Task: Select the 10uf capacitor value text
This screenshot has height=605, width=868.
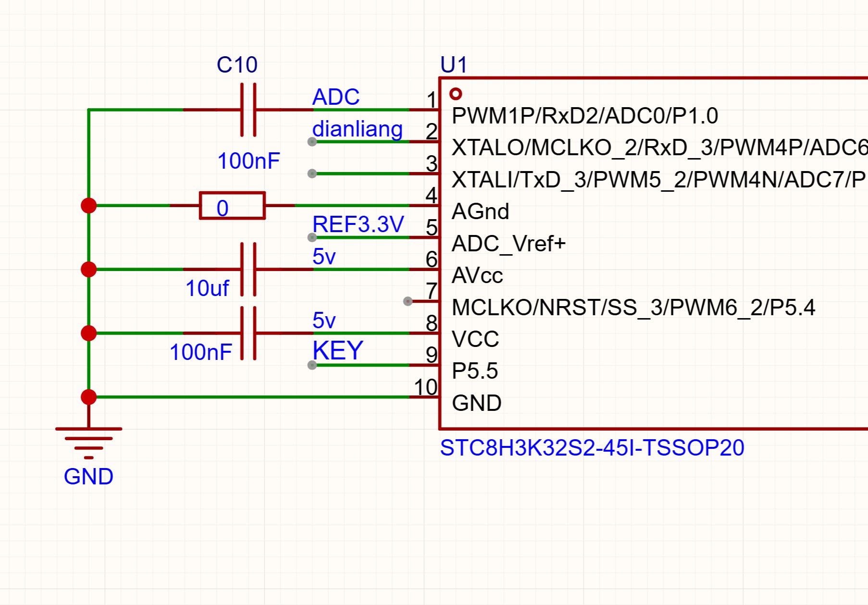Action: pyautogui.click(x=207, y=288)
